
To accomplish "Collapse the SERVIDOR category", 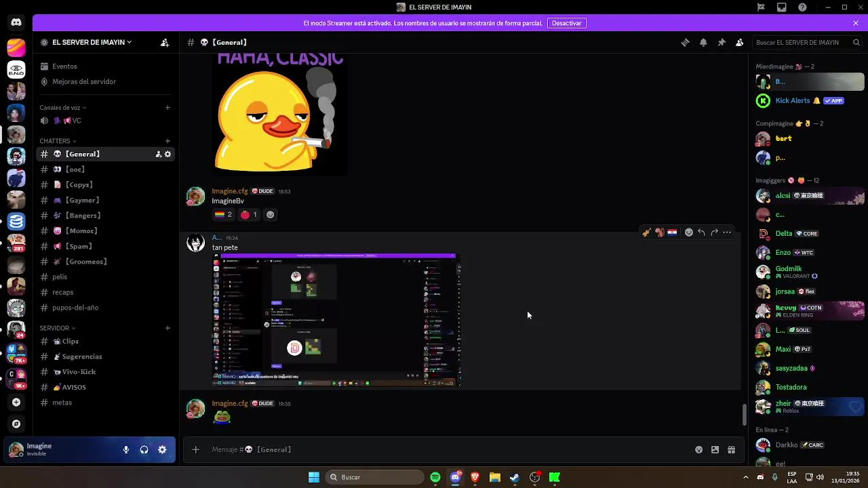I will (58, 328).
